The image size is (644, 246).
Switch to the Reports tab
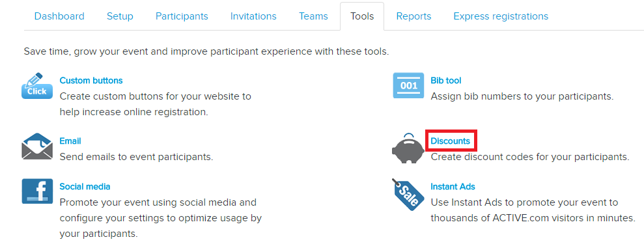pos(413,16)
